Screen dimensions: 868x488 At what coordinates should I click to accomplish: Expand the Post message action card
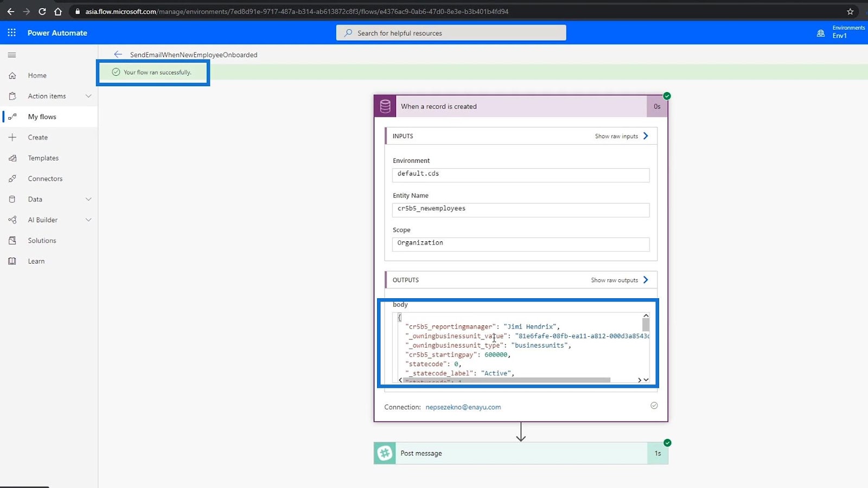tap(521, 453)
